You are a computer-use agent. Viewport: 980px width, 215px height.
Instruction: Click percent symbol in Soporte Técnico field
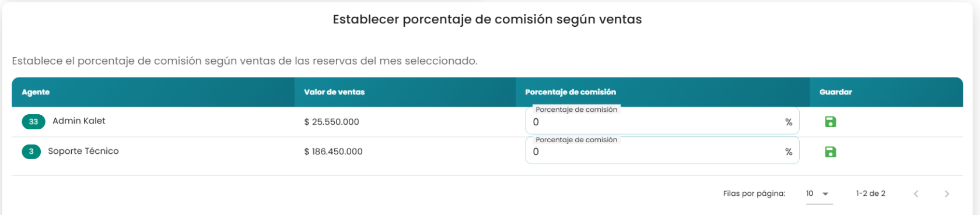[789, 151]
